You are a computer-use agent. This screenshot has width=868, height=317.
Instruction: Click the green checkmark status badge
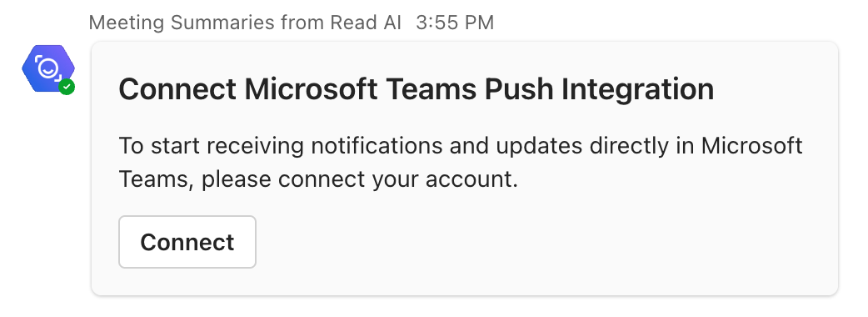point(67,87)
